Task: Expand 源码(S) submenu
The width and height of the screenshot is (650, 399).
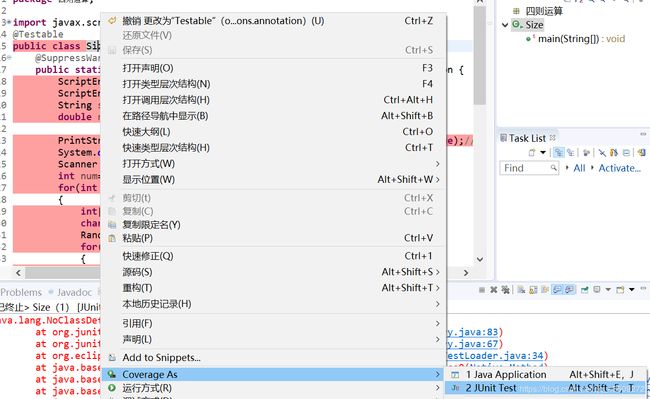Action: tap(274, 272)
